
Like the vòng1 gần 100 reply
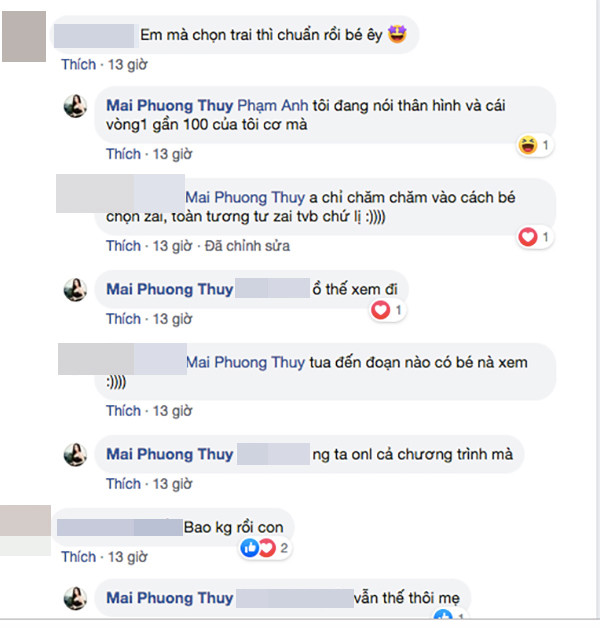point(123,154)
